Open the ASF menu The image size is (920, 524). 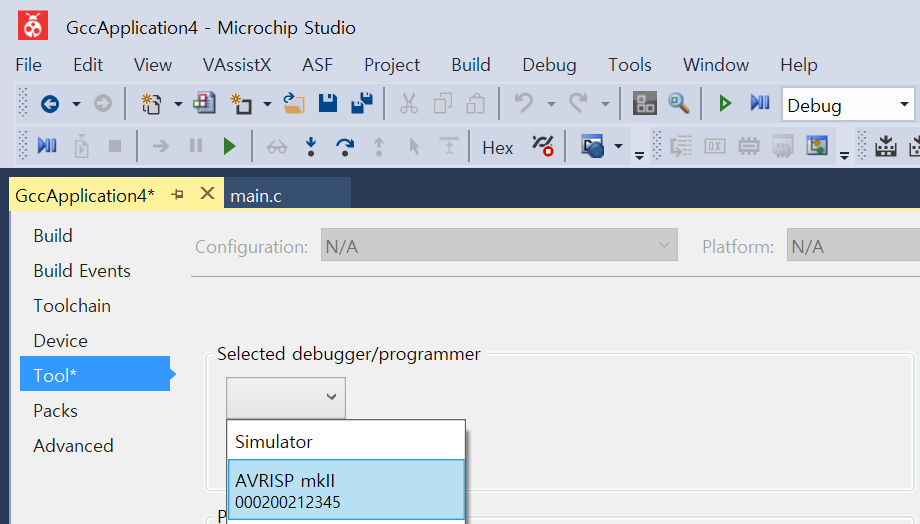317,65
